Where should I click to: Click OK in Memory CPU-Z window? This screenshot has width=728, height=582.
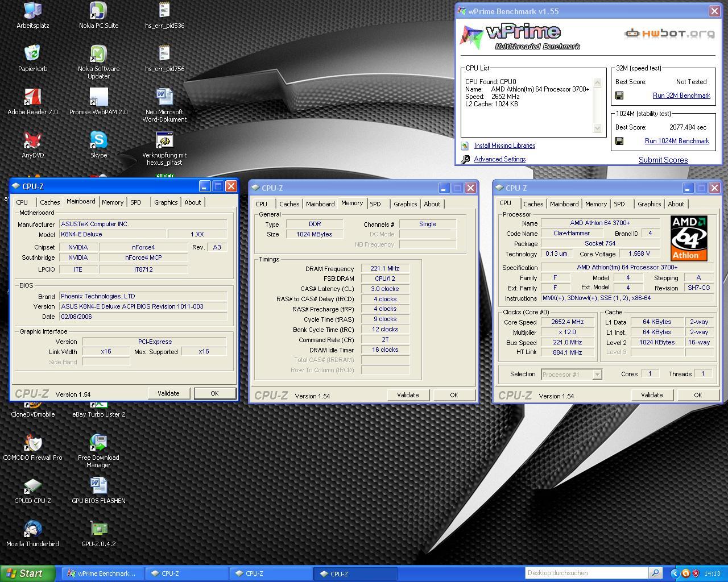pos(454,395)
